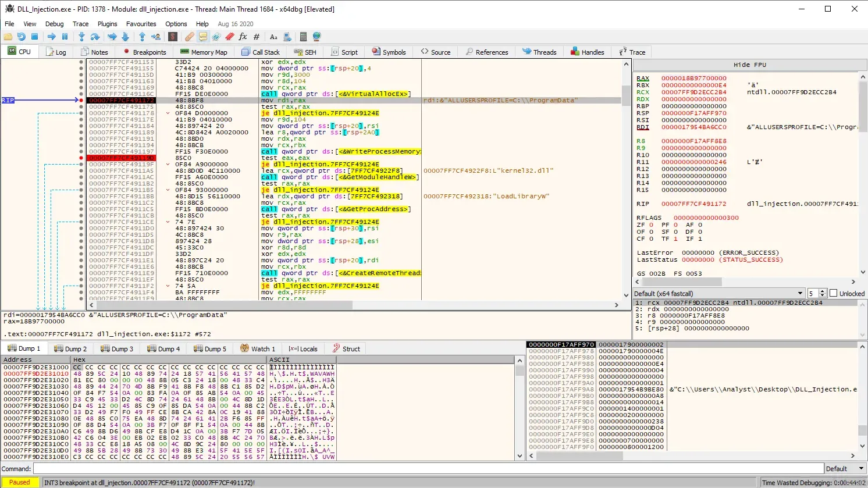Toggle breakpoint at address 00007FF7CF49119D

tap(81, 158)
